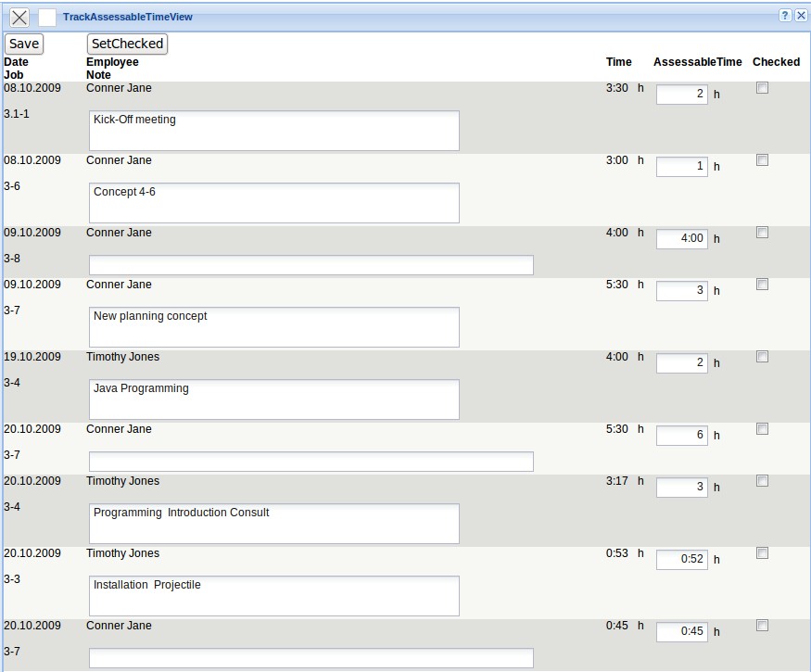The image size is (811, 672).
Task: Click the empty note field for job 3-8
Action: click(x=311, y=265)
